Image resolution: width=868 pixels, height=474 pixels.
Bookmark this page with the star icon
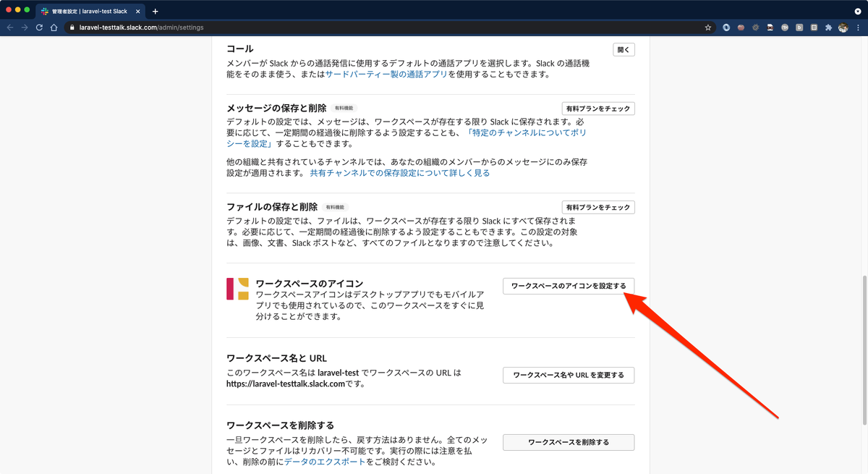click(x=708, y=27)
